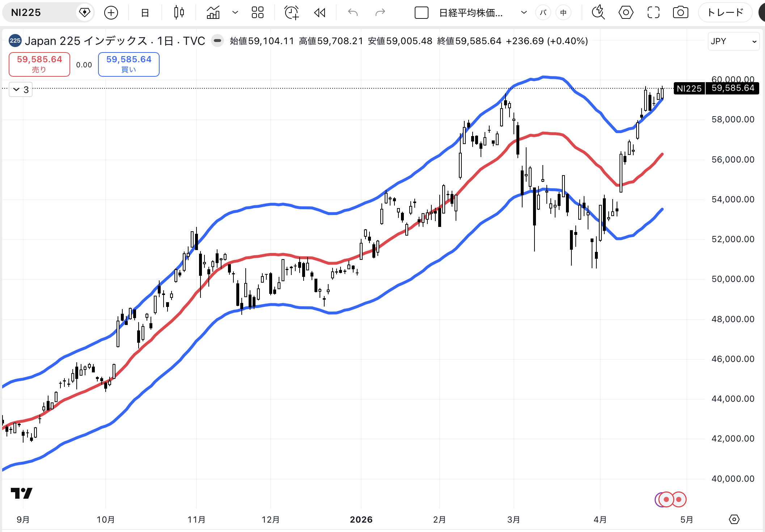Toggle the バ indicator pill

coord(543,13)
